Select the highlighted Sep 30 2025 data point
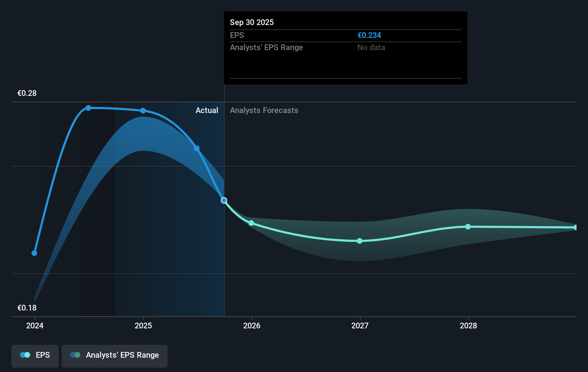Image resolution: width=588 pixels, height=372 pixels. 224,200
